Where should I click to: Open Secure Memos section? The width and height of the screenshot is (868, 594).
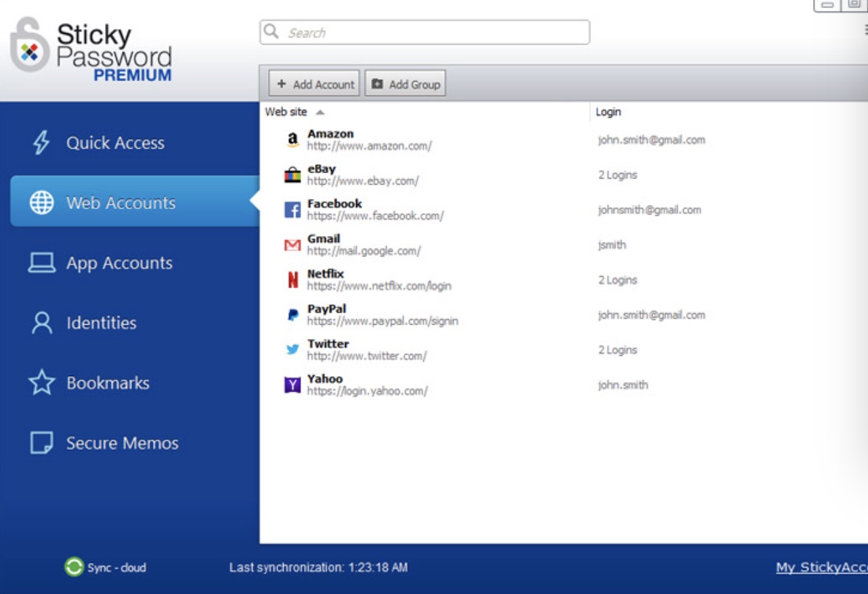(122, 443)
